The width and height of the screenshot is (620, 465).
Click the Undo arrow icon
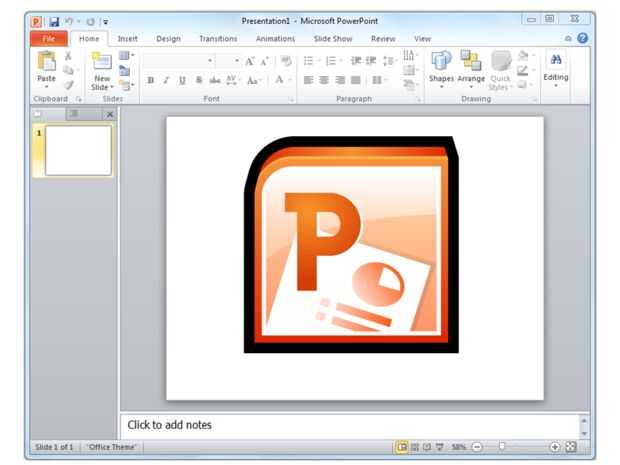click(x=69, y=21)
